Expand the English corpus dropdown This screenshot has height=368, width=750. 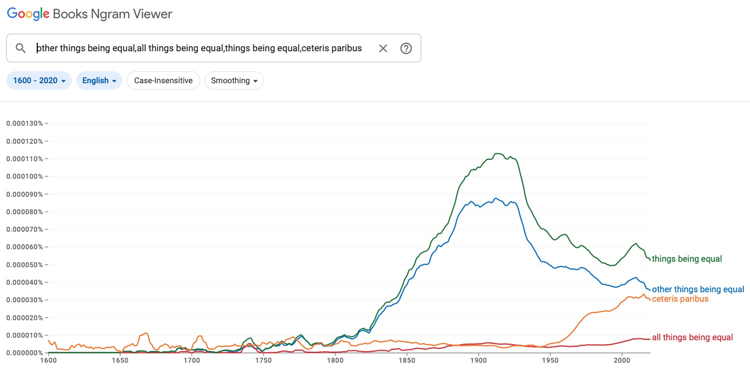click(99, 80)
